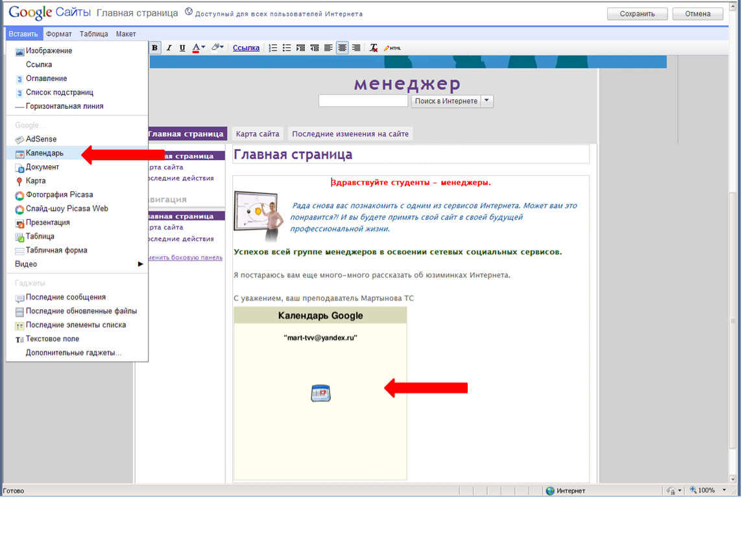Toggle underline formatting in the toolbar

point(182,48)
